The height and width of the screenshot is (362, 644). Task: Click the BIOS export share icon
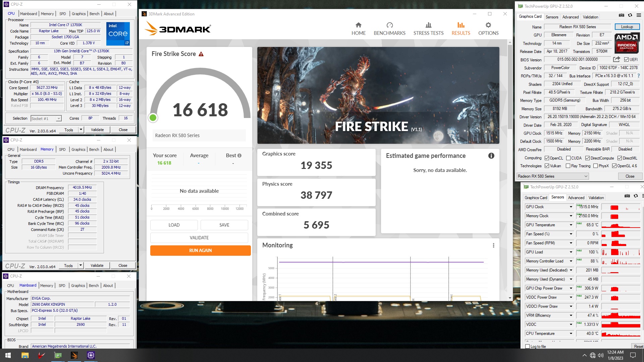tap(616, 59)
